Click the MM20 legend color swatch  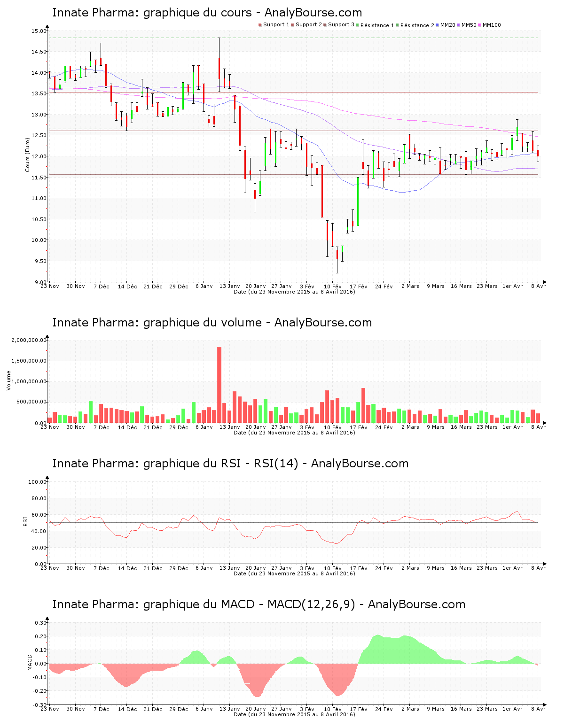click(437, 25)
